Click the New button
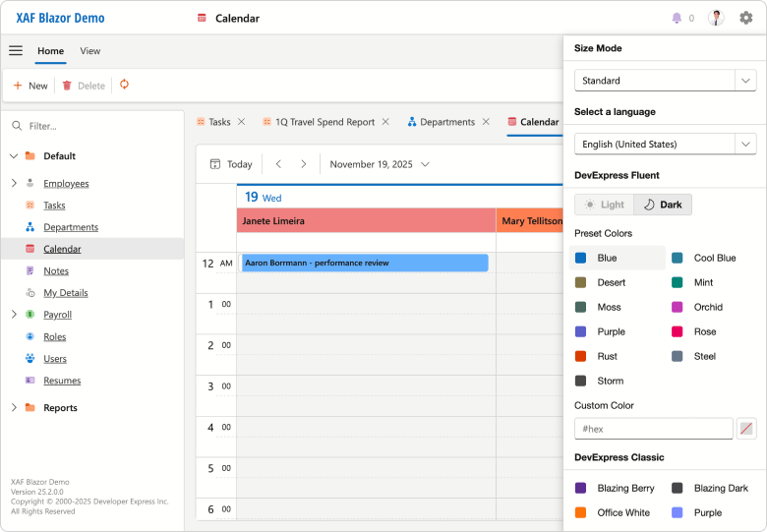This screenshot has height=532, width=767. click(x=29, y=86)
